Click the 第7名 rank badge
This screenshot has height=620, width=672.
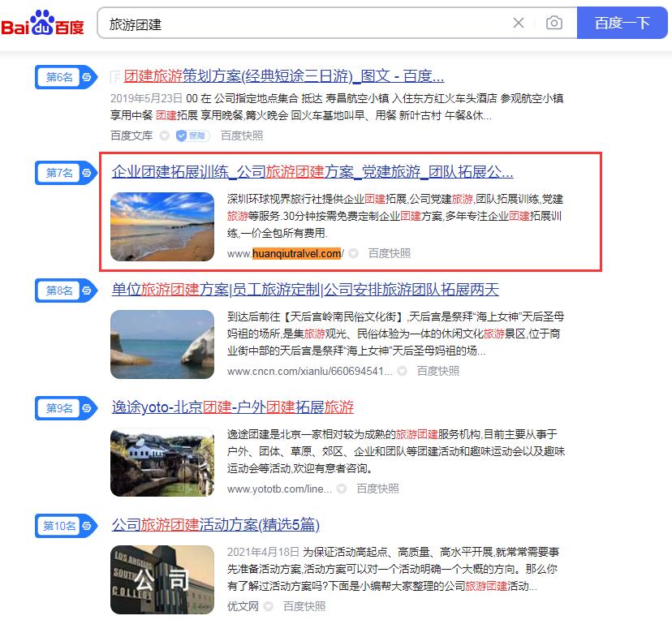(66, 173)
